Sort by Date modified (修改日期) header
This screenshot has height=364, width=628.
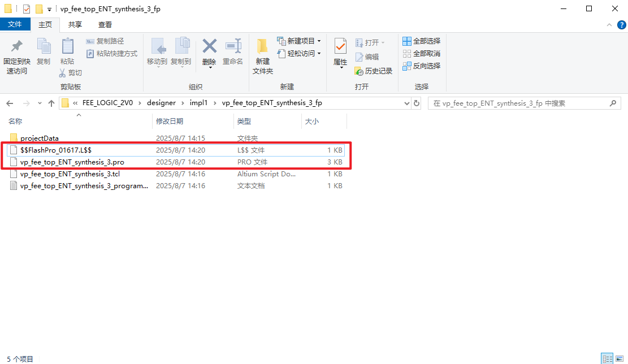pyautogui.click(x=170, y=122)
